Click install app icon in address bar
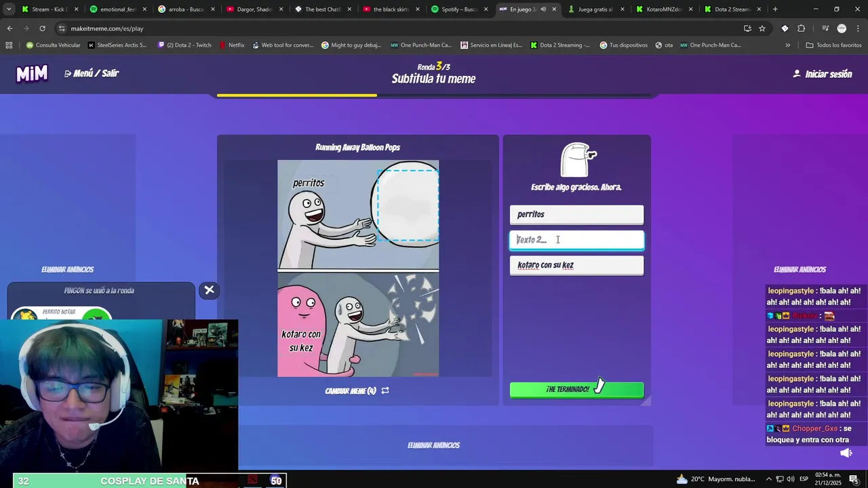The width and height of the screenshot is (868, 488). tap(747, 28)
